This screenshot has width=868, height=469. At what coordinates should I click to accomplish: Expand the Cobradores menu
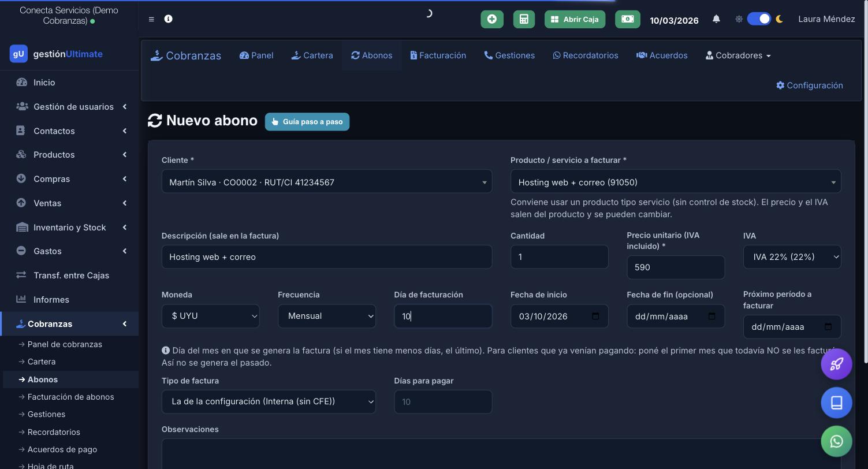(738, 55)
